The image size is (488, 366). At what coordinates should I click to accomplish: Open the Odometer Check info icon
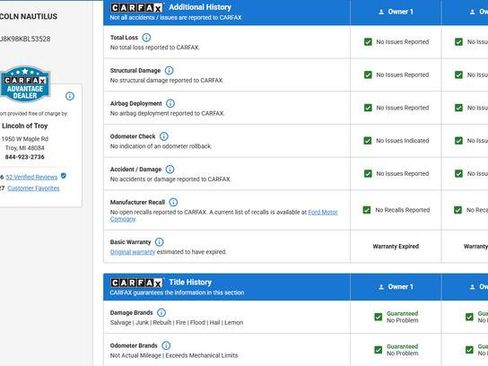[164, 136]
